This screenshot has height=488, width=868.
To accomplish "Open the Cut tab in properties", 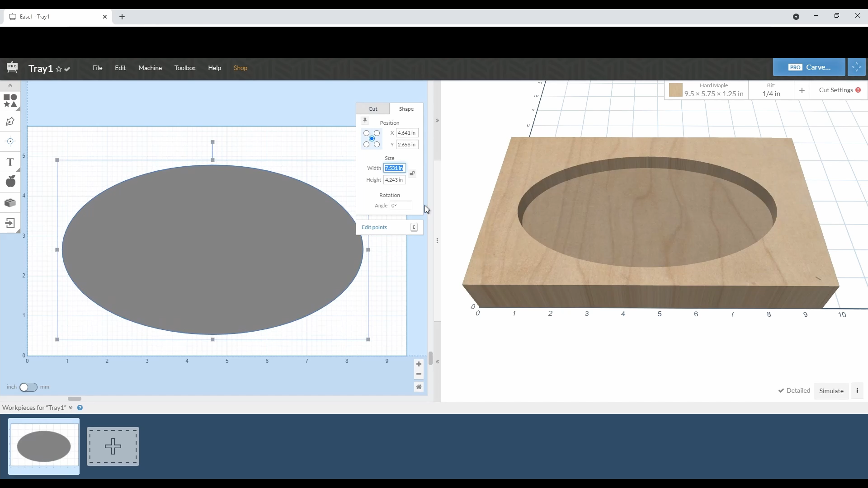I will (373, 108).
